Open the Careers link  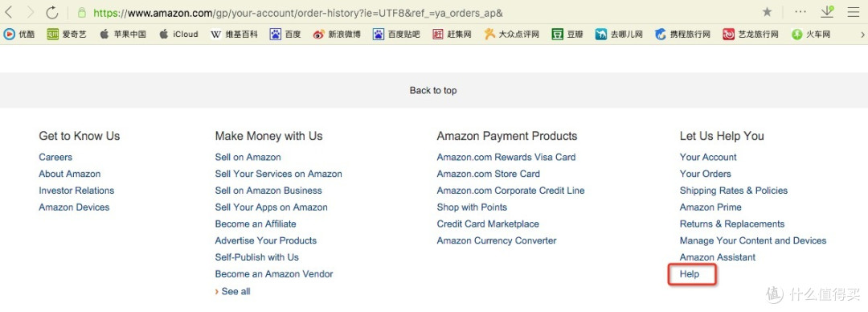click(x=55, y=157)
